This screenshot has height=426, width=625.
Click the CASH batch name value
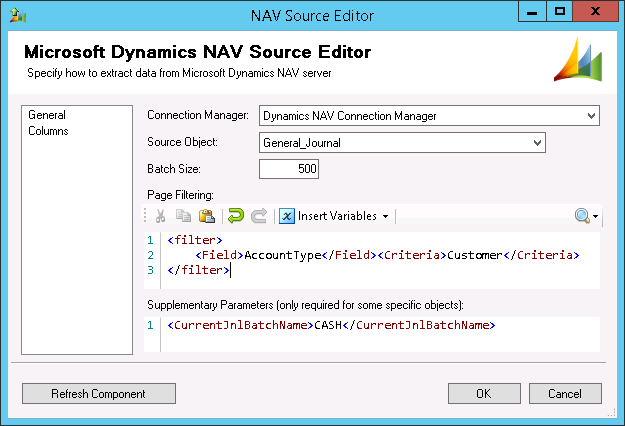328,325
